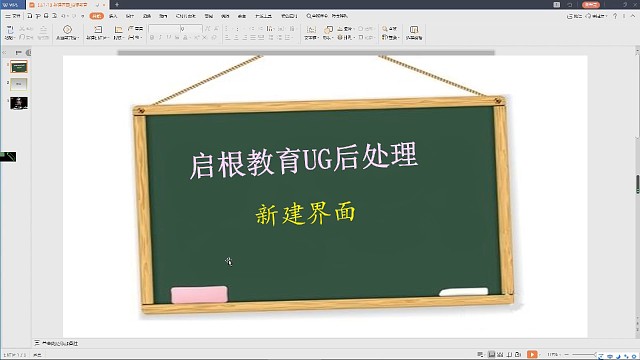
Task: Click the Format Painter brush icon
Action: coord(43,29)
